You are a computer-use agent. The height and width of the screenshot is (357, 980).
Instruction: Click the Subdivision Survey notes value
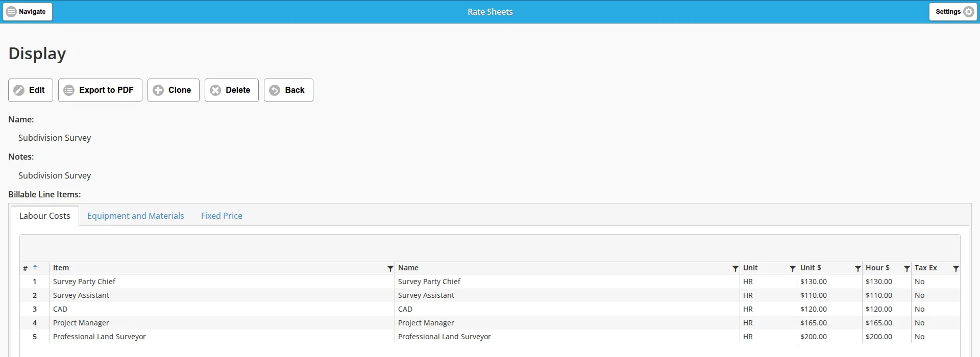point(55,175)
